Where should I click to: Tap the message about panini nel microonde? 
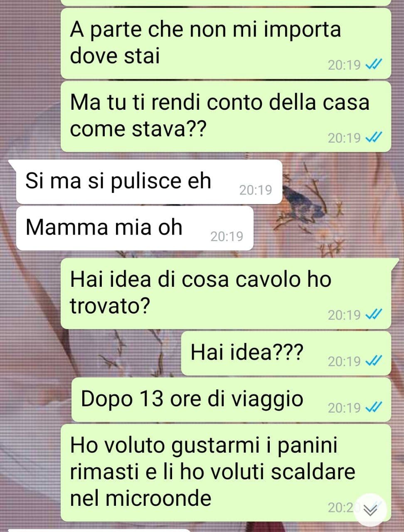(x=226, y=473)
